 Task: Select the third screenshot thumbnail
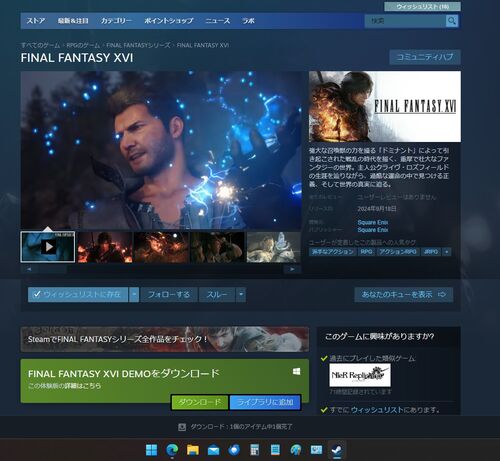click(x=161, y=247)
